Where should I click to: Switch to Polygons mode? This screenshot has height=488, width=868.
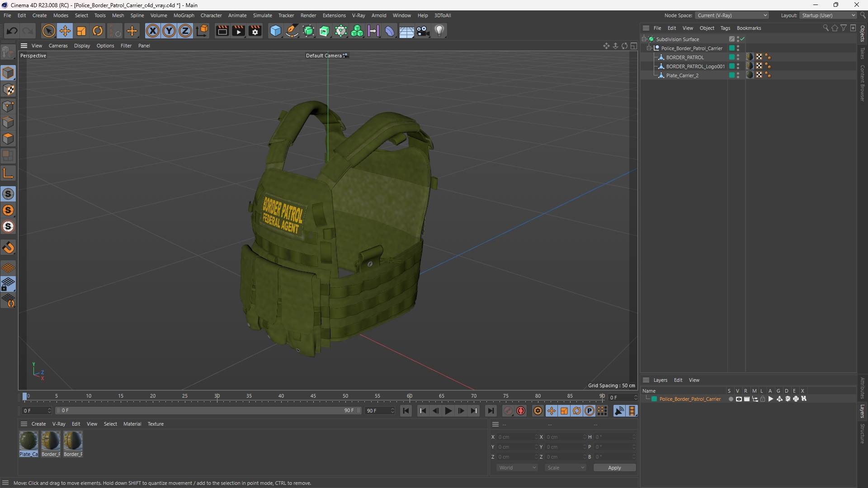8,139
